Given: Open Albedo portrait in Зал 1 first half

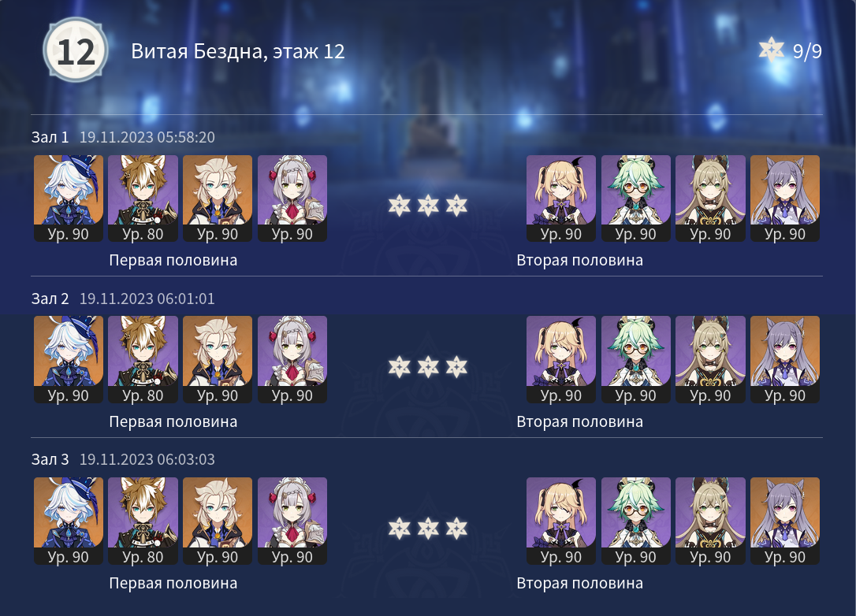Looking at the screenshot, I should pos(218,199).
